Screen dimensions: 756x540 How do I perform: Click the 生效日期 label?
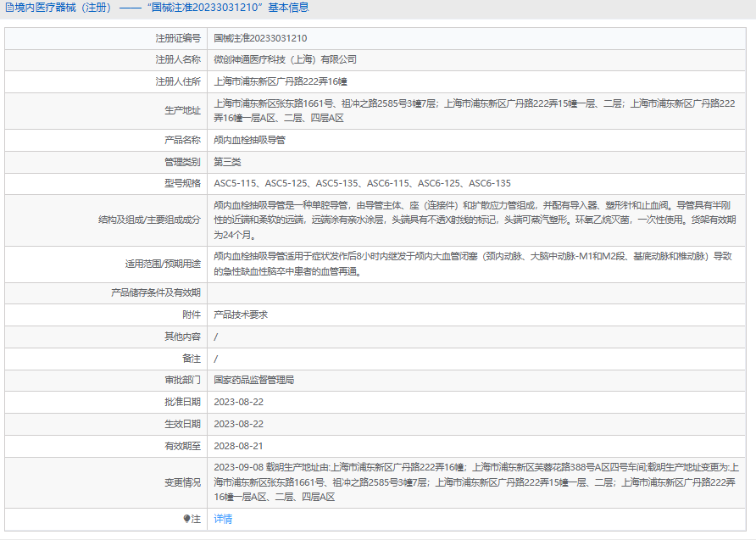[x=182, y=424]
